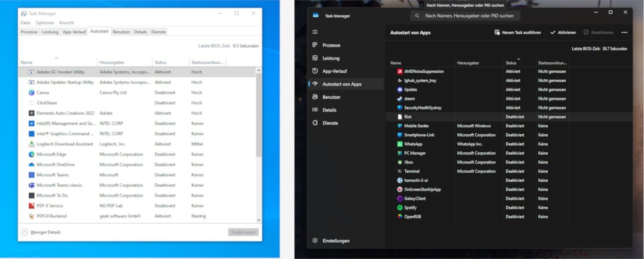Go to Leistung in dark sidebar
Screen dimensions: 644x259
coord(331,58)
